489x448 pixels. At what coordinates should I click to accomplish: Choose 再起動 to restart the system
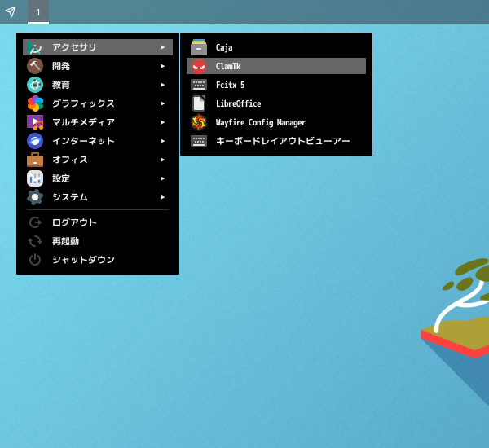pyautogui.click(x=65, y=241)
